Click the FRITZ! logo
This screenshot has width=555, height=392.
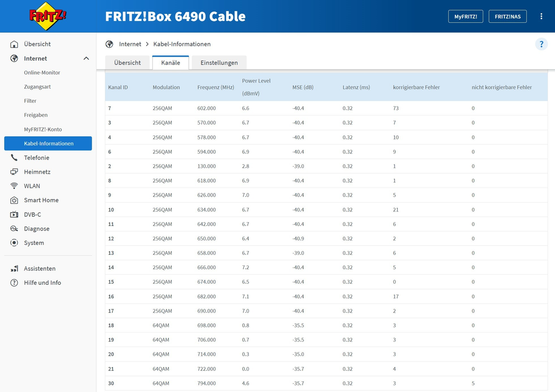point(47,16)
